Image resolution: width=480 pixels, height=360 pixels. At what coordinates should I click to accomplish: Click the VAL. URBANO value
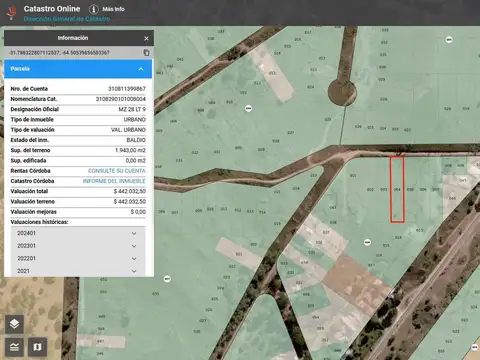pos(128,130)
